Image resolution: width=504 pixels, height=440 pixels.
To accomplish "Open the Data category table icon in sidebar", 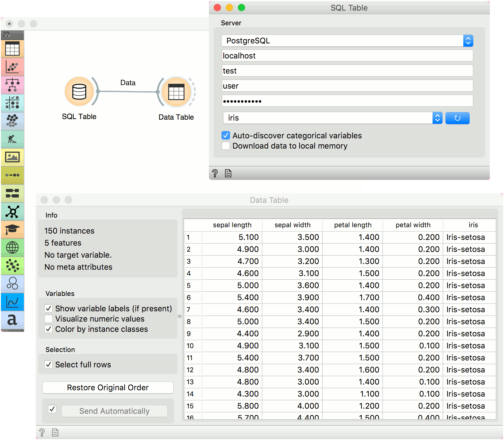I will pos(12,49).
